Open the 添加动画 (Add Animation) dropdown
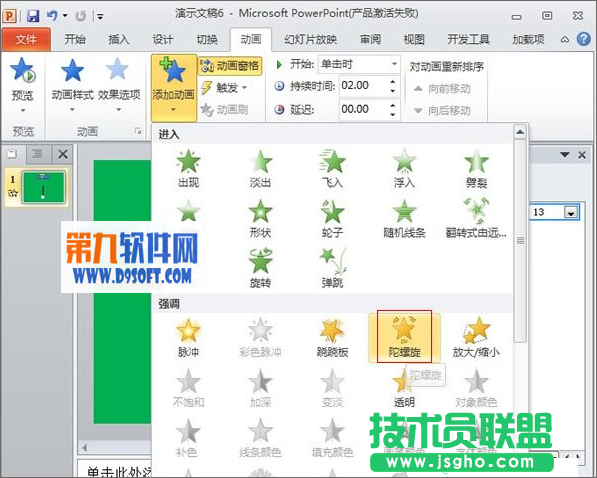 click(x=174, y=88)
